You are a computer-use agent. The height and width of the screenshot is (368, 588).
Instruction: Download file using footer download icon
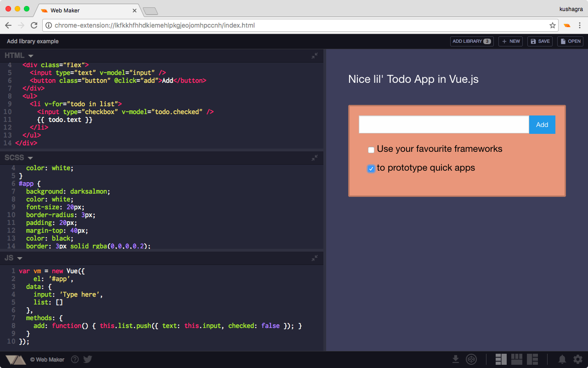[456, 359]
